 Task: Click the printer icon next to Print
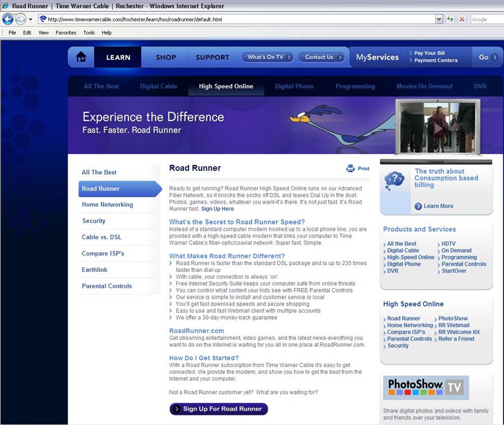point(350,168)
